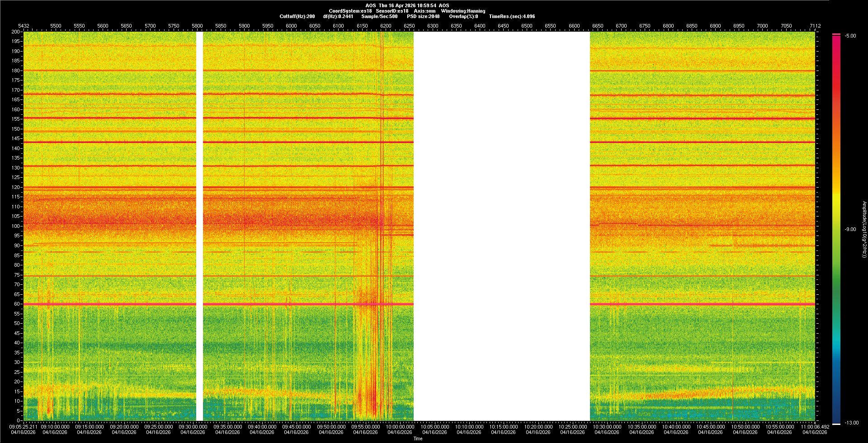Click the -5.00 colorbar maximum label
868x443 pixels.
pos(850,36)
